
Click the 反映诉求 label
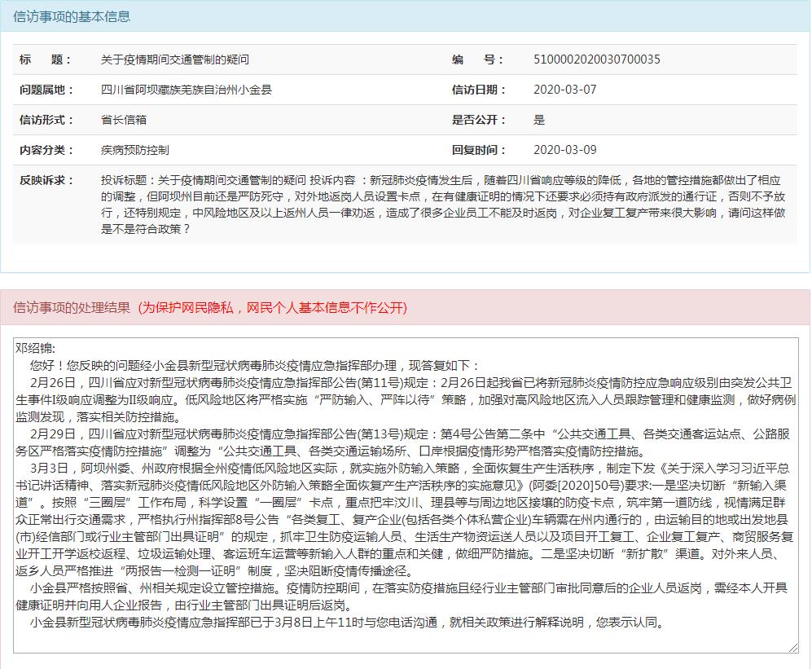pyautogui.click(x=46, y=180)
